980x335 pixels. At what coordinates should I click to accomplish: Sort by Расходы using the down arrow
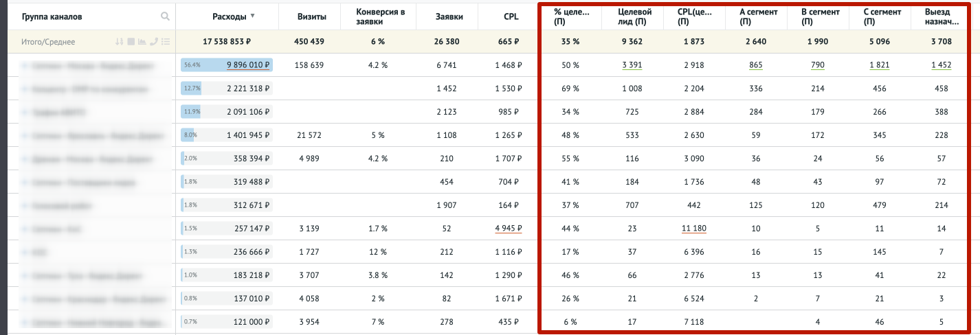pos(252,16)
